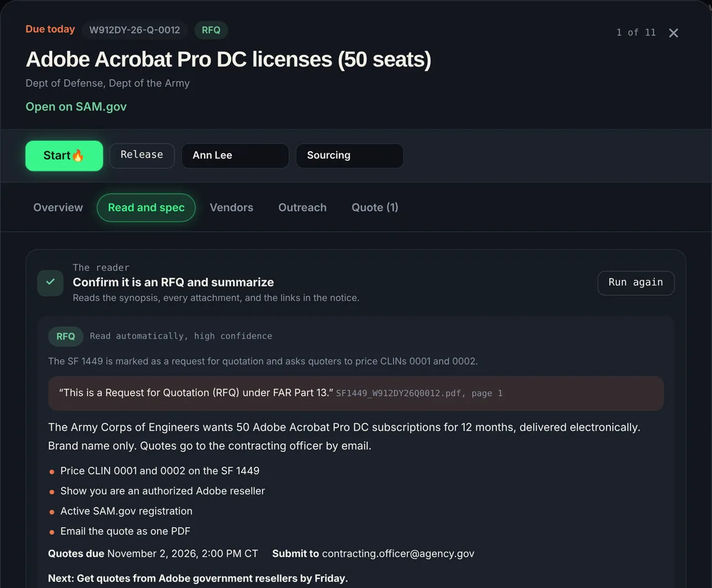
Task: Open the SF1449_W912DY26Q0012.pdf page 1 citation
Action: (x=419, y=393)
